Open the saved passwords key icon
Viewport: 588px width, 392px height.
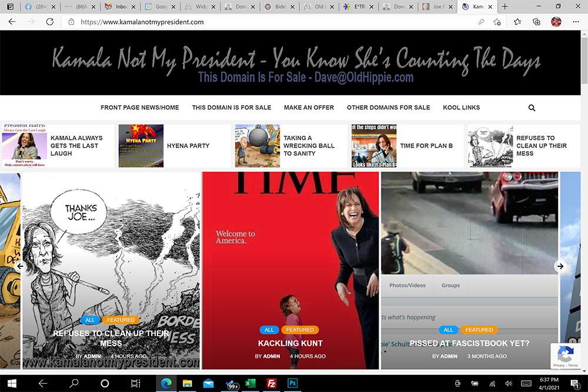tap(482, 22)
